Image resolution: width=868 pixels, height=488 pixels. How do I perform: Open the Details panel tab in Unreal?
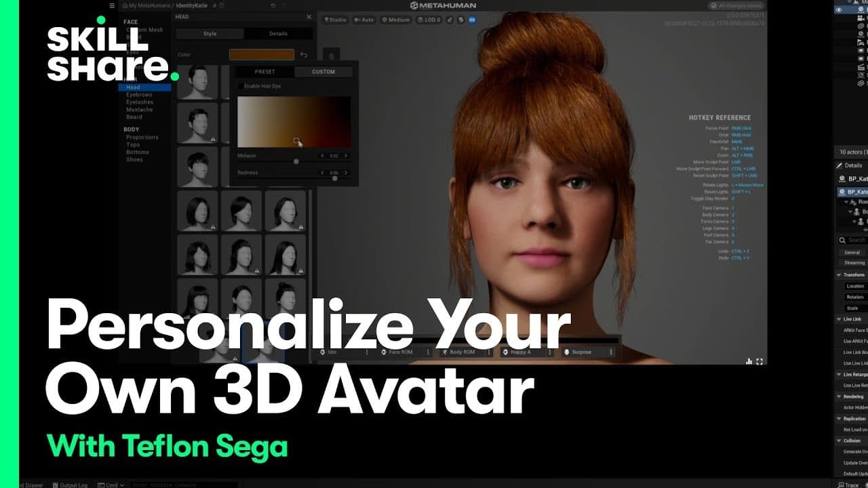click(x=850, y=165)
